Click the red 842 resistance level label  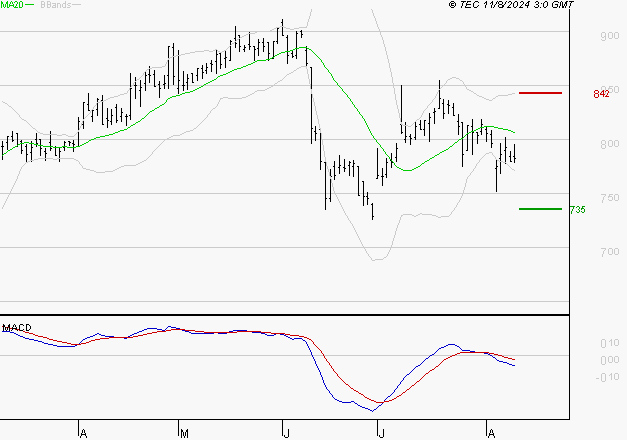[601, 94]
